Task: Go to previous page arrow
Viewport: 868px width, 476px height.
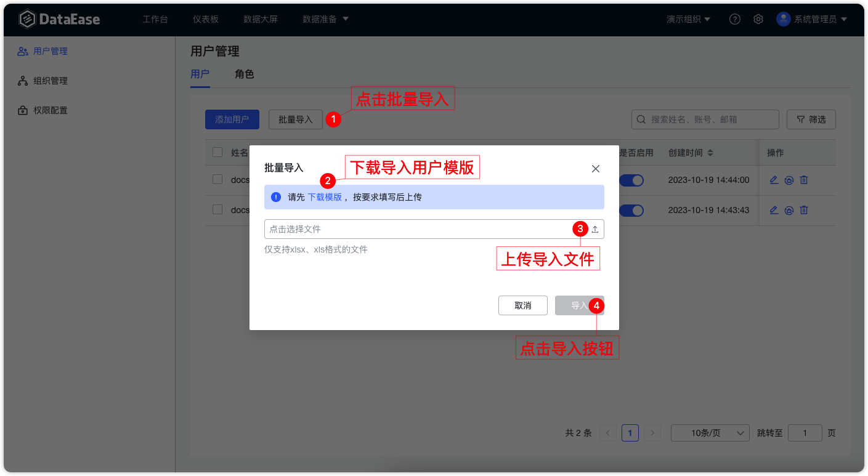Action: (x=608, y=433)
